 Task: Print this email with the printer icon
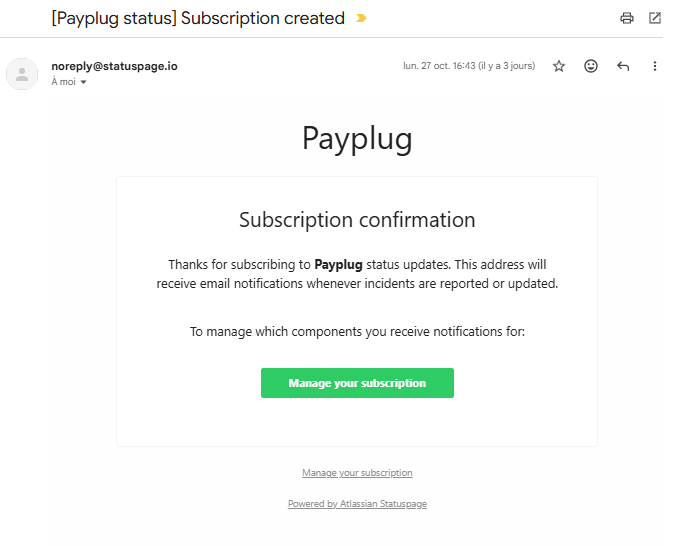pos(627,18)
